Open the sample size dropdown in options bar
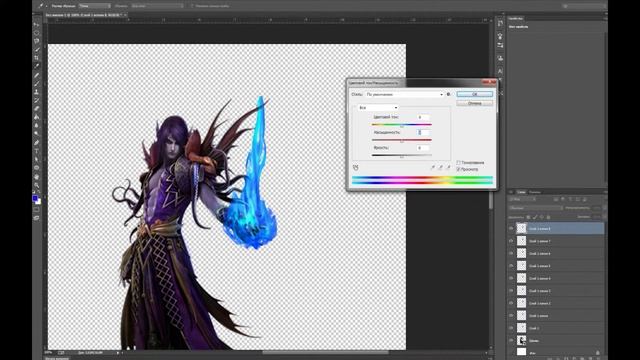This screenshot has height=360, width=640. pyautogui.click(x=95, y=6)
